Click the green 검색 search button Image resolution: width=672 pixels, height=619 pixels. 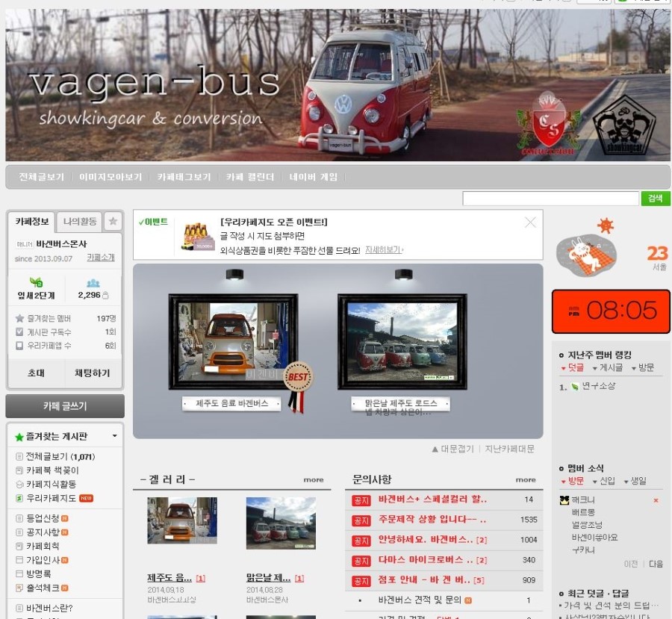point(656,198)
